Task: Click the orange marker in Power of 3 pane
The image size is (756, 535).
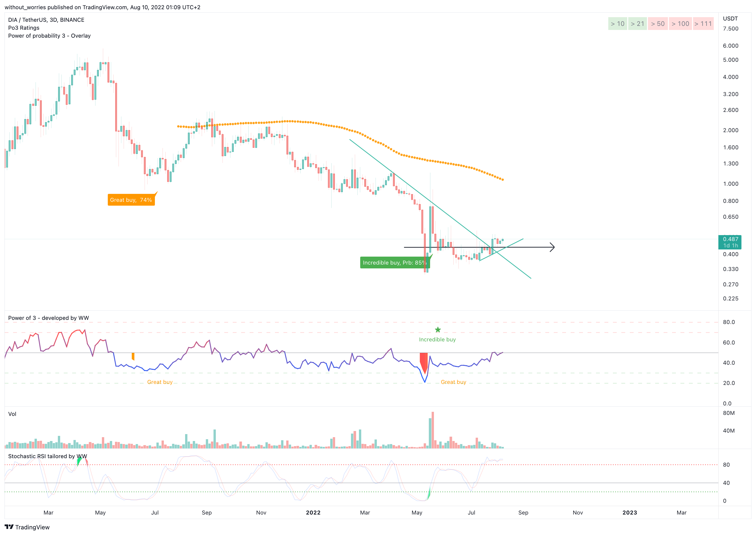Action: pyautogui.click(x=133, y=356)
